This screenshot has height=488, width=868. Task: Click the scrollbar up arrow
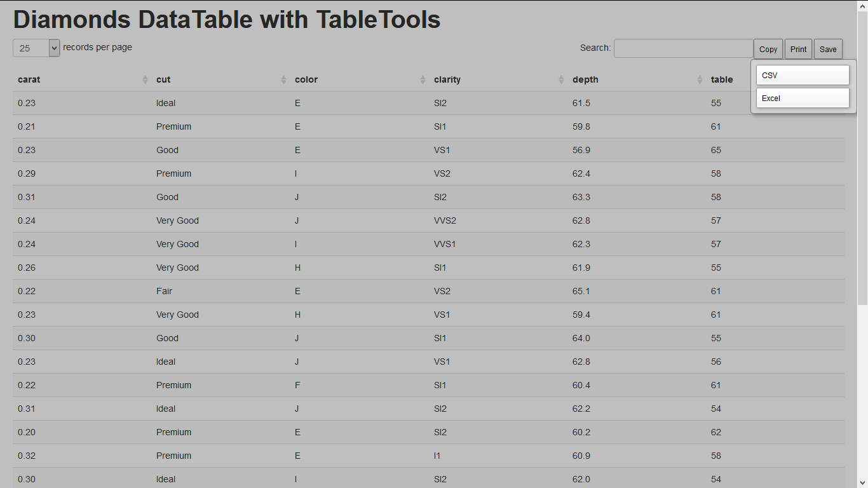click(862, 6)
